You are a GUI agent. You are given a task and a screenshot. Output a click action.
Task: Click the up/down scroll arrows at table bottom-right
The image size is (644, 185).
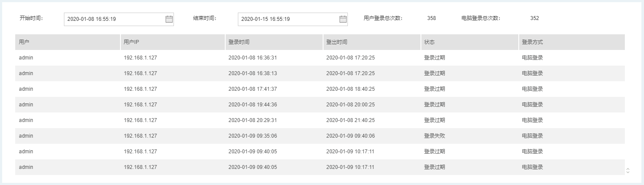click(627, 171)
